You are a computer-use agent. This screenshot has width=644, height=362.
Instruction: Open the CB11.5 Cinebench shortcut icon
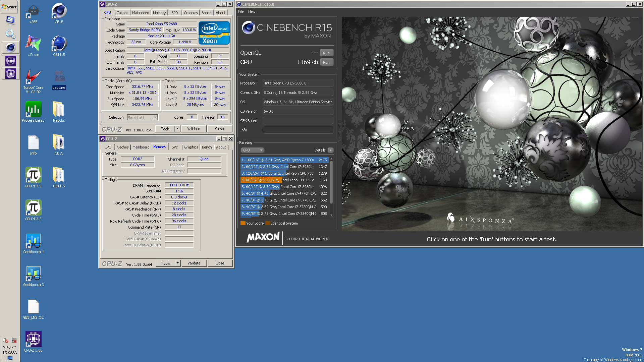tap(59, 46)
